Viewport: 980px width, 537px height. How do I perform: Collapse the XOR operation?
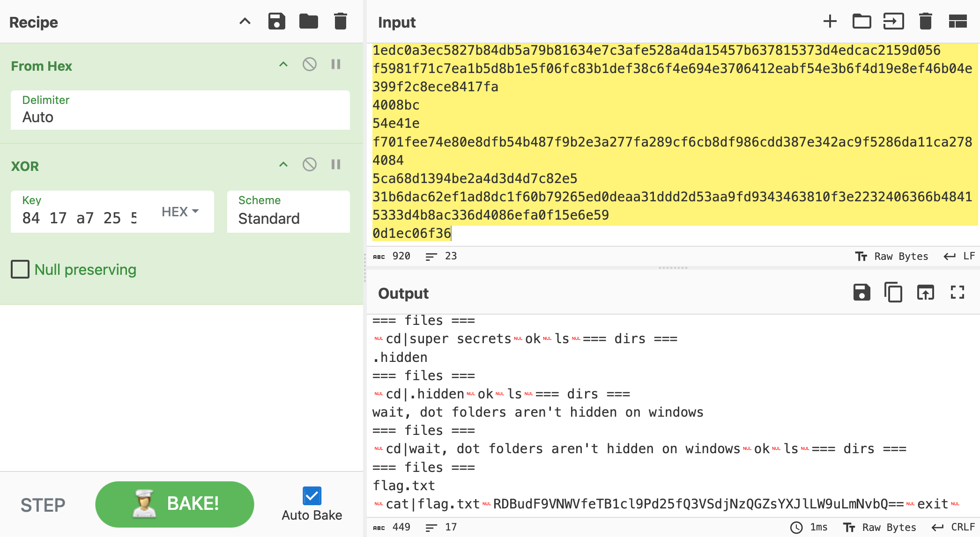pyautogui.click(x=283, y=165)
